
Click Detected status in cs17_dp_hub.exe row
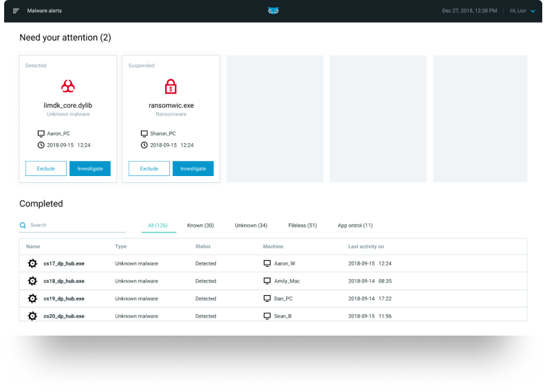tap(206, 263)
